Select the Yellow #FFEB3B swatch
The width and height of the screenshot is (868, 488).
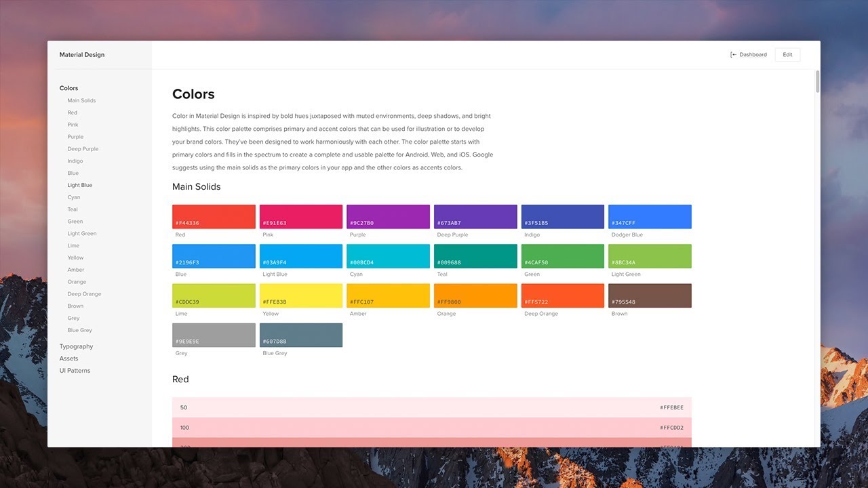(x=301, y=296)
